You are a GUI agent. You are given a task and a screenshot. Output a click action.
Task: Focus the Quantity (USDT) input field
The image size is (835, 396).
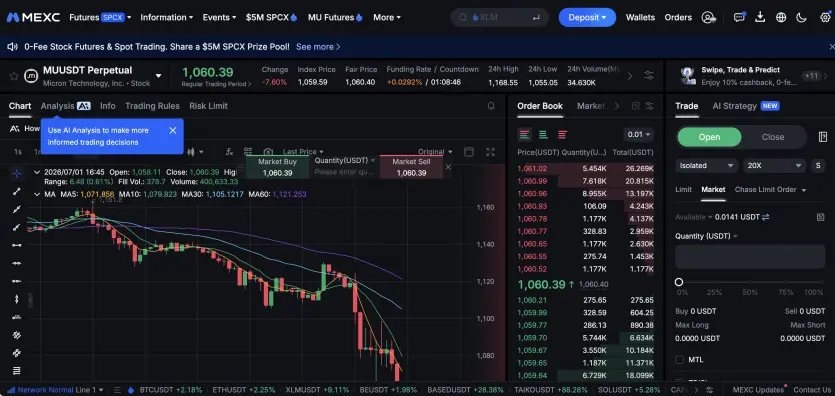click(750, 257)
